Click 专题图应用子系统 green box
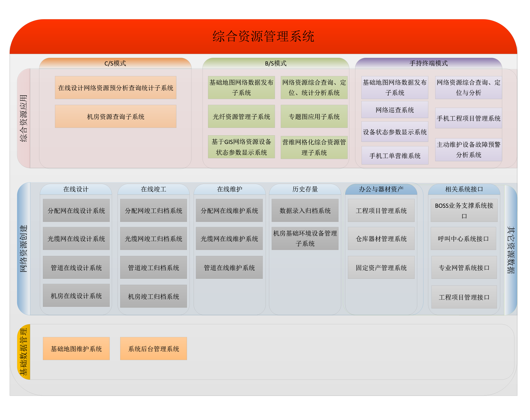The image size is (530, 420). click(314, 117)
